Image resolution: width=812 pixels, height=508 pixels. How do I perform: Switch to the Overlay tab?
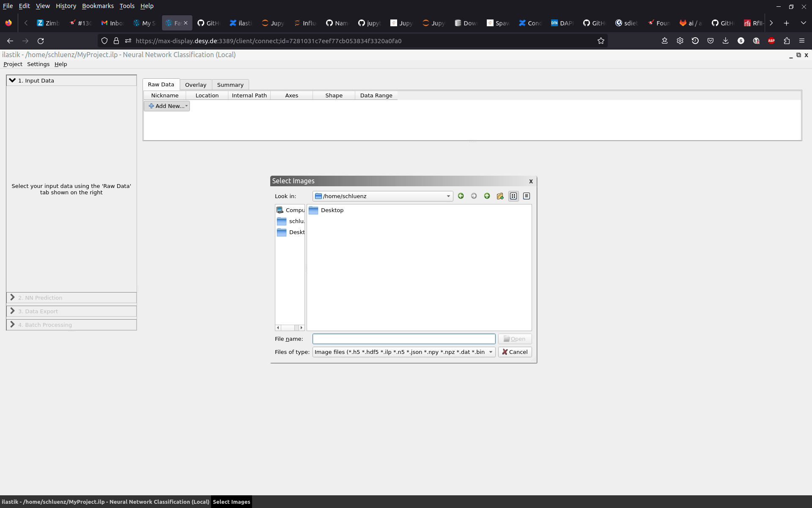click(195, 85)
